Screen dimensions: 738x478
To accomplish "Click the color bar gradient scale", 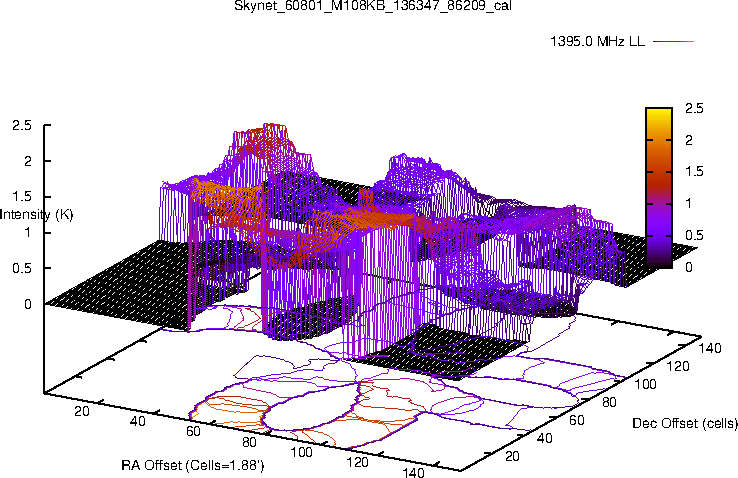I will 659,188.
